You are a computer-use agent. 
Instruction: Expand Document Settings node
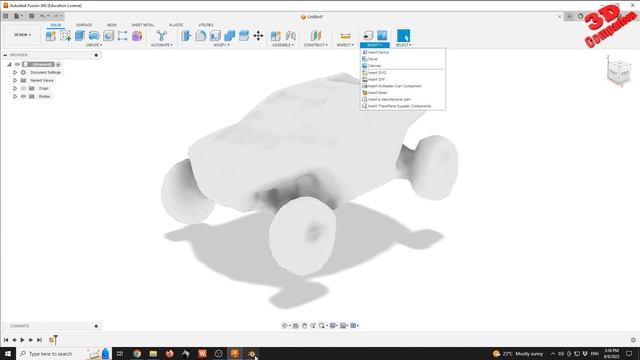coord(15,72)
